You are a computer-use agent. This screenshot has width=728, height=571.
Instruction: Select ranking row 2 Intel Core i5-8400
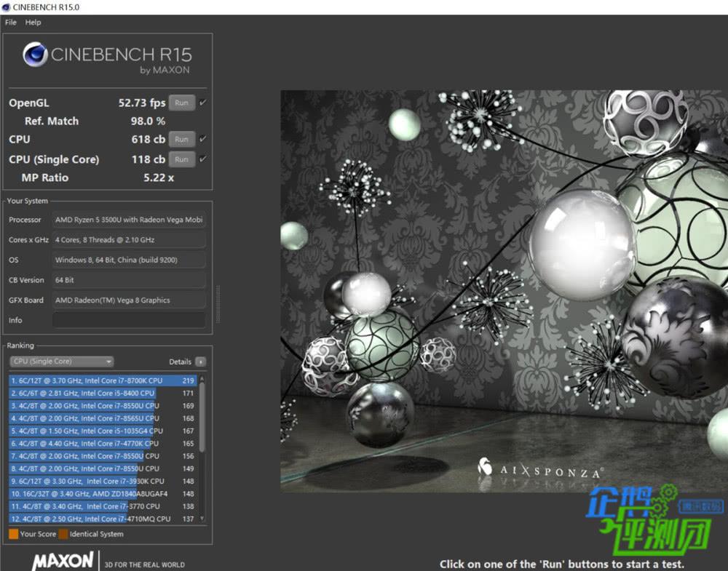click(x=103, y=393)
